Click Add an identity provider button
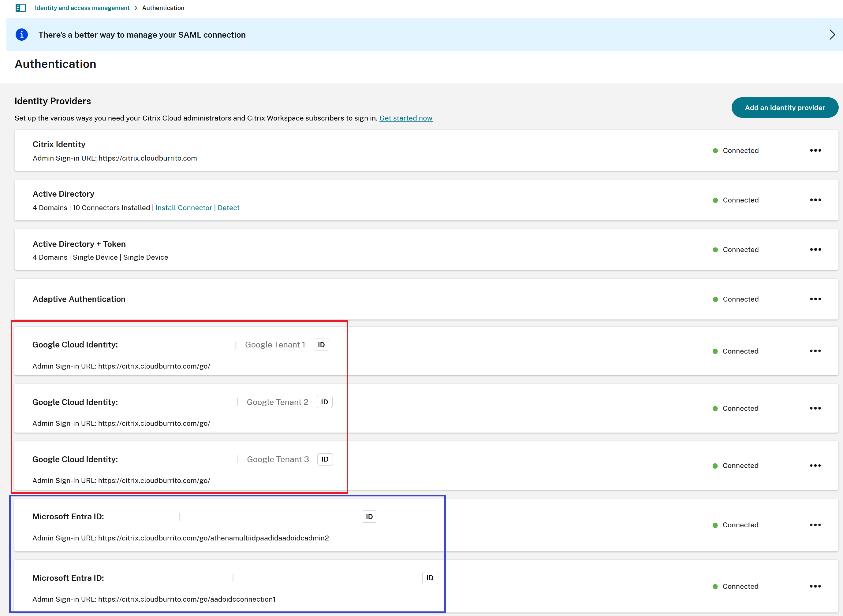Image resolution: width=843 pixels, height=616 pixels. (785, 108)
